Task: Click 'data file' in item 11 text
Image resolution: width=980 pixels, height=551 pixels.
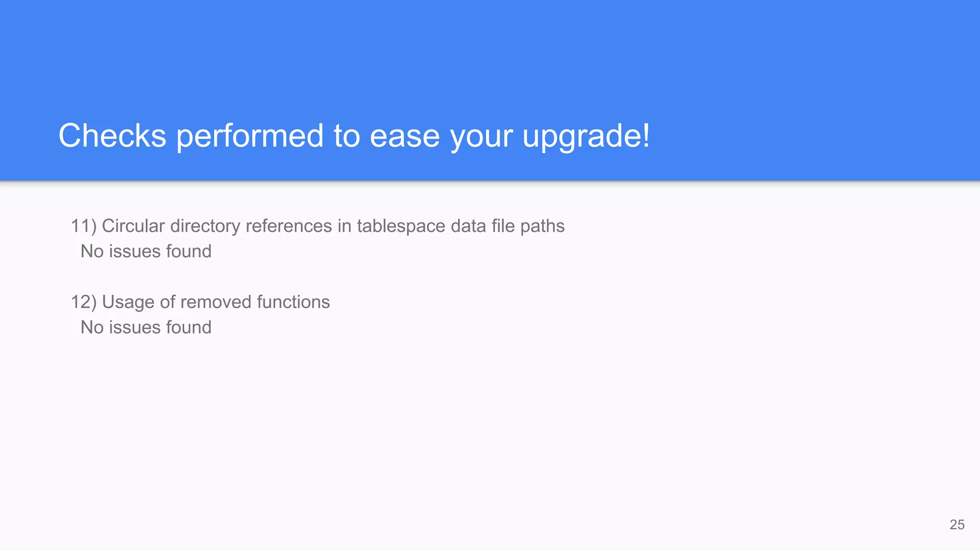Action: coord(483,226)
